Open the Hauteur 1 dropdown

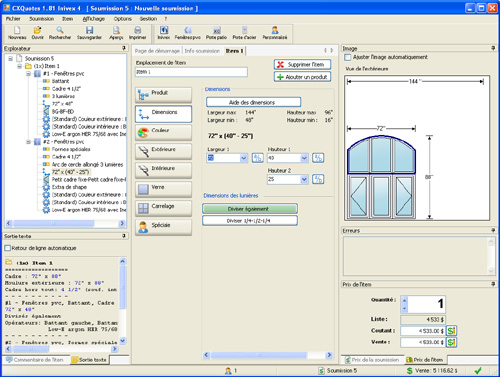(x=304, y=158)
